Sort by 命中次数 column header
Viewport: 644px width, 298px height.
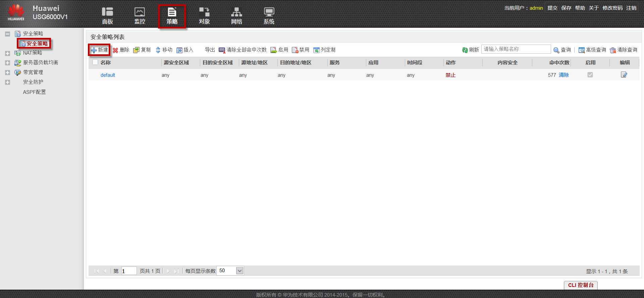[559, 63]
